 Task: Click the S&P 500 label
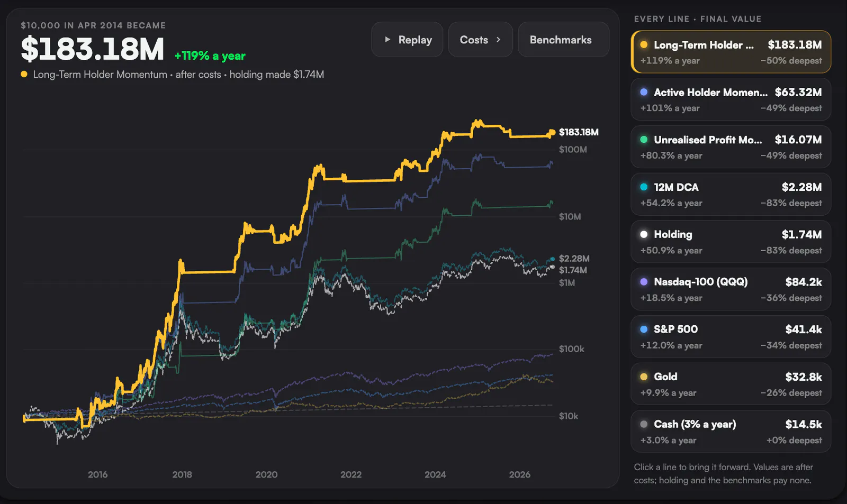(x=675, y=329)
